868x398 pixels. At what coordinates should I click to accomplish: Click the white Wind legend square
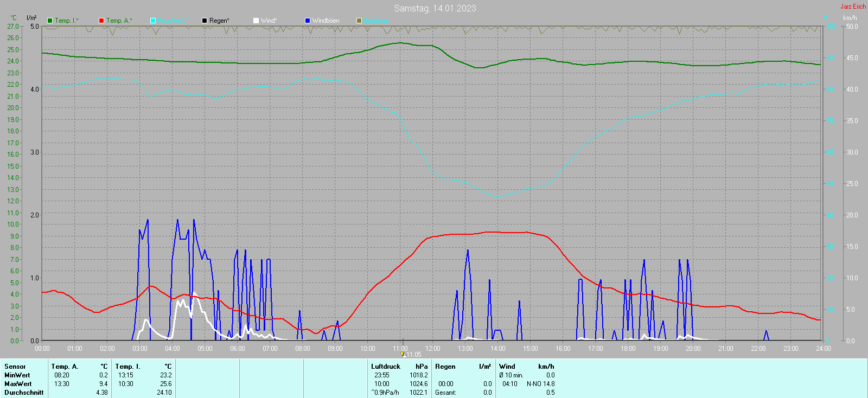point(256,21)
